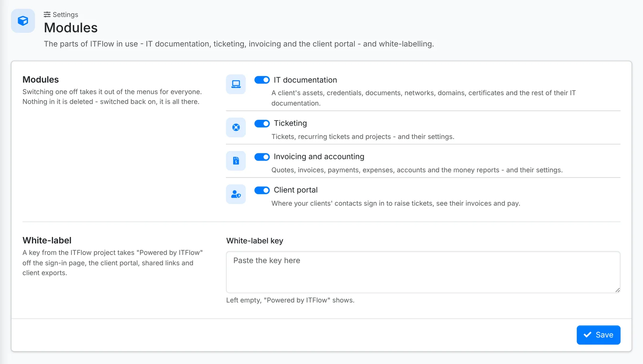
Task: Click the life-ring icon beside Ticketing
Action: pyautogui.click(x=236, y=127)
